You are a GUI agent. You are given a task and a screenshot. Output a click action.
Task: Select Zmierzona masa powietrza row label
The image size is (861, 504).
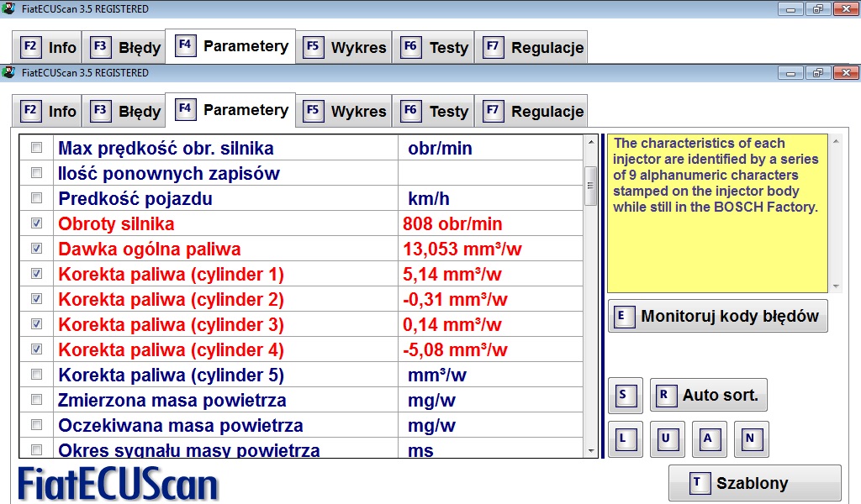(x=172, y=401)
